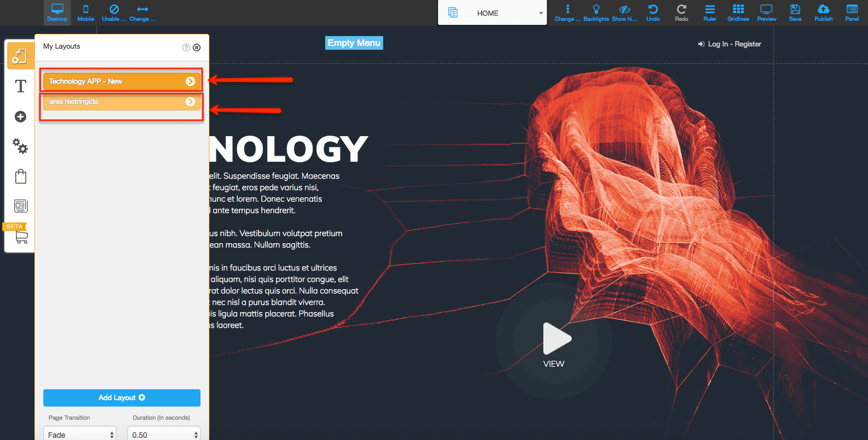Save the site with Save icon
This screenshot has width=868, height=440.
pyautogui.click(x=795, y=13)
